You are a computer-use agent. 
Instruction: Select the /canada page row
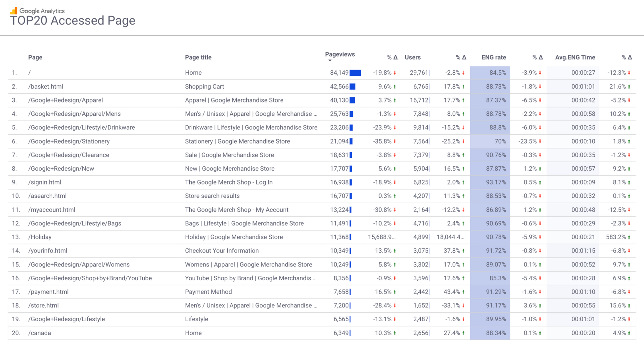[x=40, y=333]
